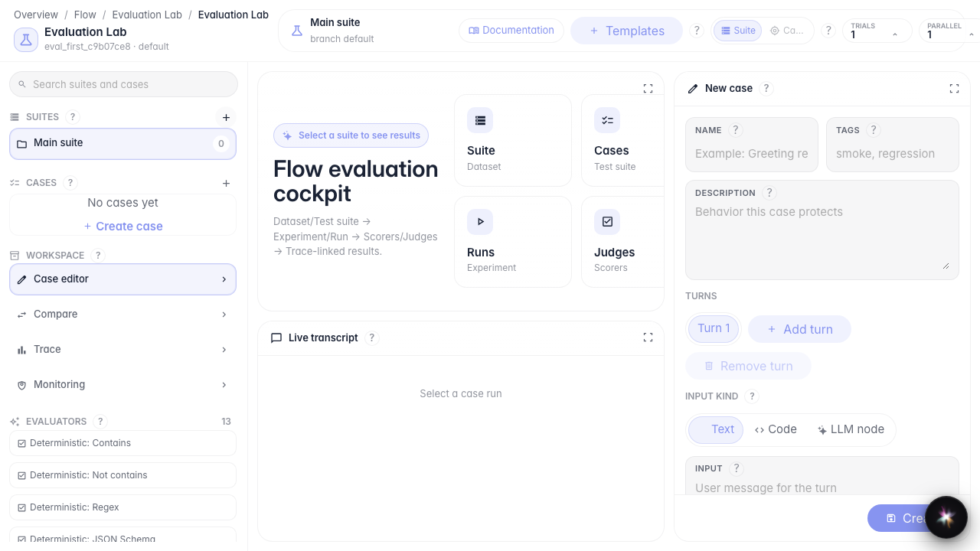The width and height of the screenshot is (980, 551).
Task: Click the flask icon beside Main suite header
Action: 297,31
